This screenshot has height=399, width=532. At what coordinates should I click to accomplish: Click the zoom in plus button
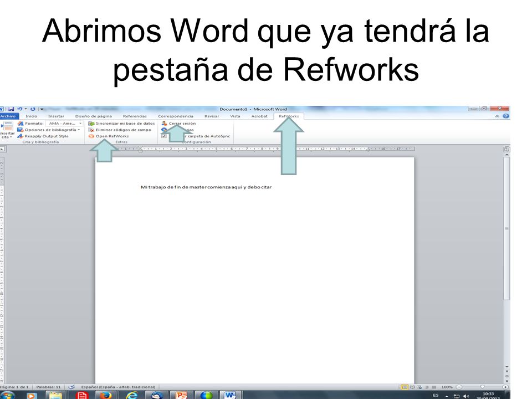click(x=505, y=387)
